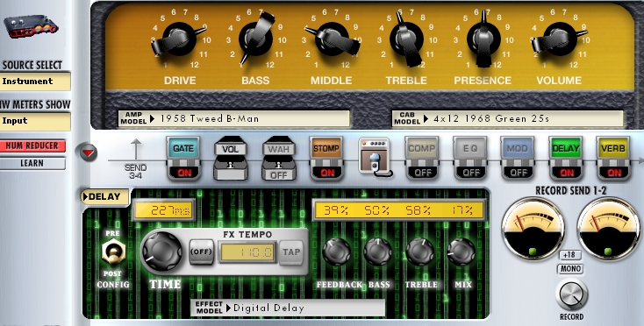Viewport: 644px width, 326px height.
Task: Select the SEND 3-4 arrow marker
Action: (x=135, y=158)
